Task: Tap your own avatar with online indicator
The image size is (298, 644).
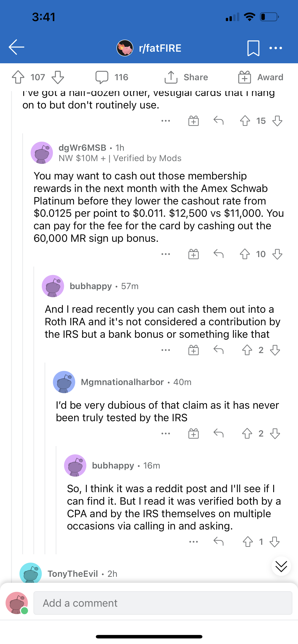Action: click(16, 603)
